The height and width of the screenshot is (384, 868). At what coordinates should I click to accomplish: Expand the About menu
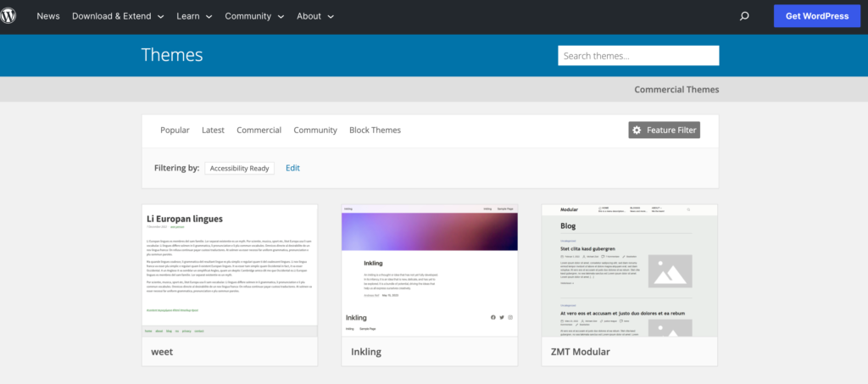315,16
